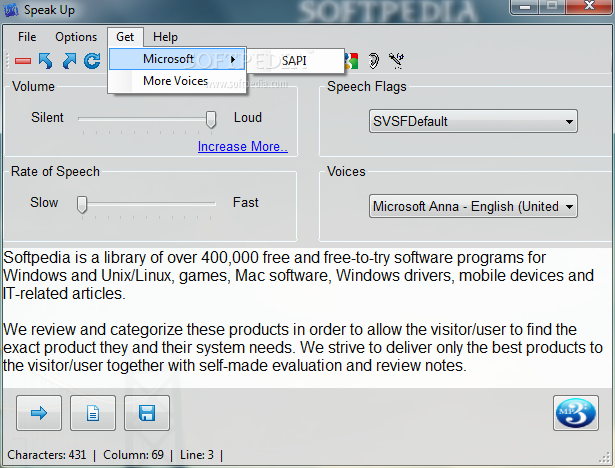Click the Loud label beside the volume slider
The height and width of the screenshot is (468, 615).
click(x=247, y=117)
